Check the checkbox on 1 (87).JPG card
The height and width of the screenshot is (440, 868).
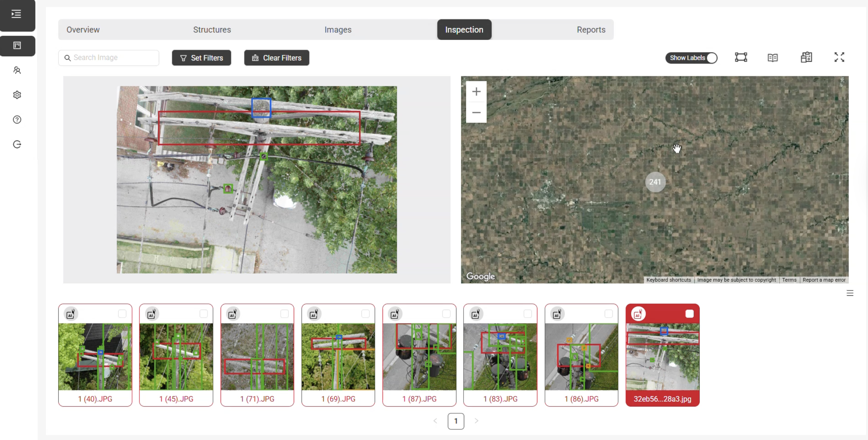(446, 314)
